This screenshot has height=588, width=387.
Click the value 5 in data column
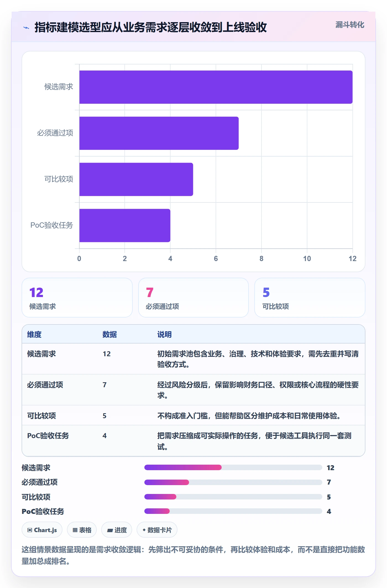pos(104,416)
